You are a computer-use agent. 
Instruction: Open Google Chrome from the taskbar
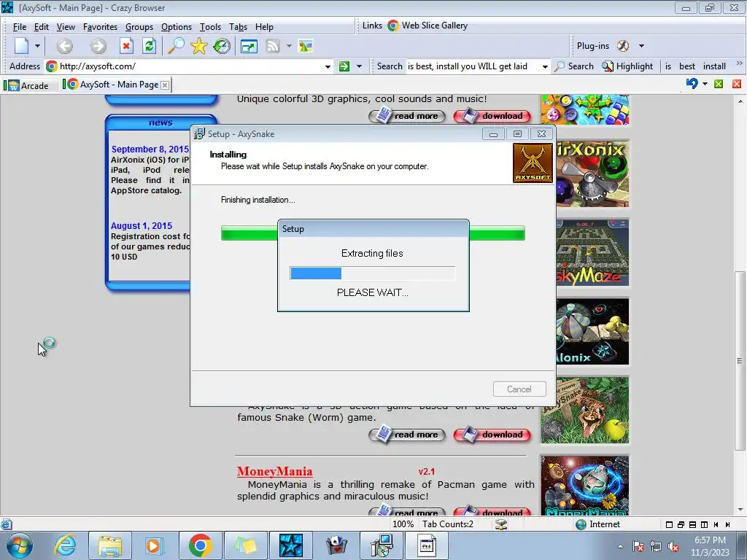(x=200, y=545)
